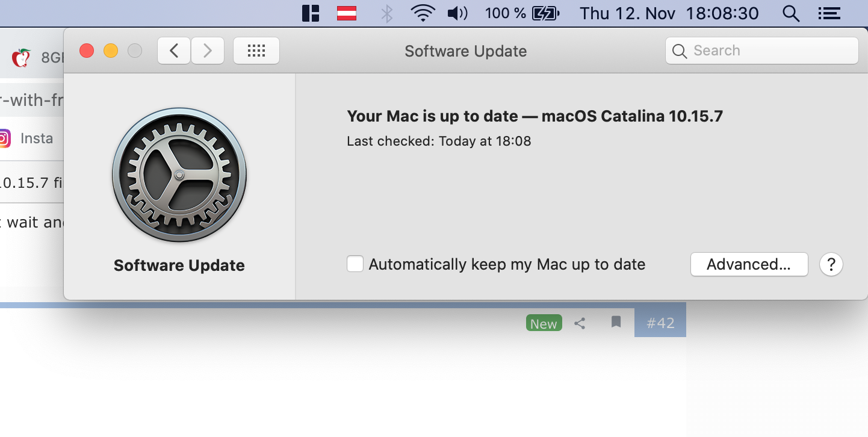Open the Austrian flag input source menu
This screenshot has width=868, height=437.
(x=347, y=13)
